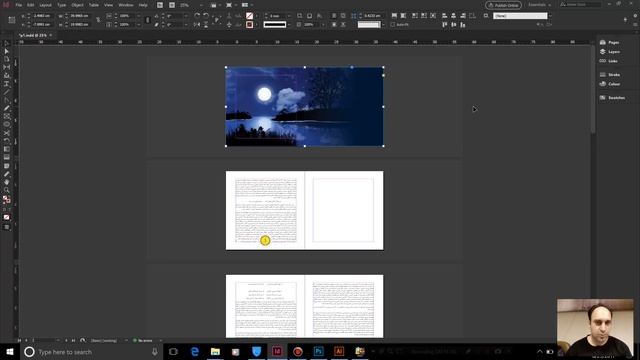Open the rotation angle dropdown

coord(186,16)
